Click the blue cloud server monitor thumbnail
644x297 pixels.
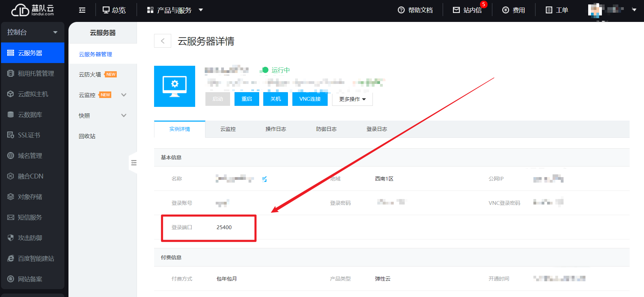tap(175, 86)
